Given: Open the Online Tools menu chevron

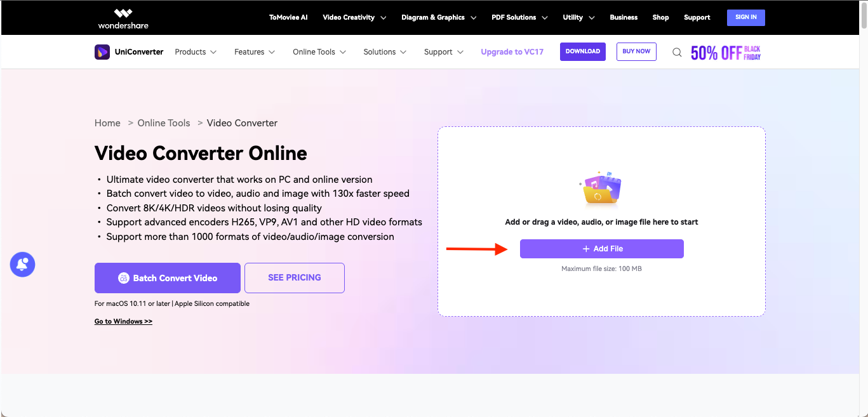Looking at the screenshot, I should coord(342,52).
